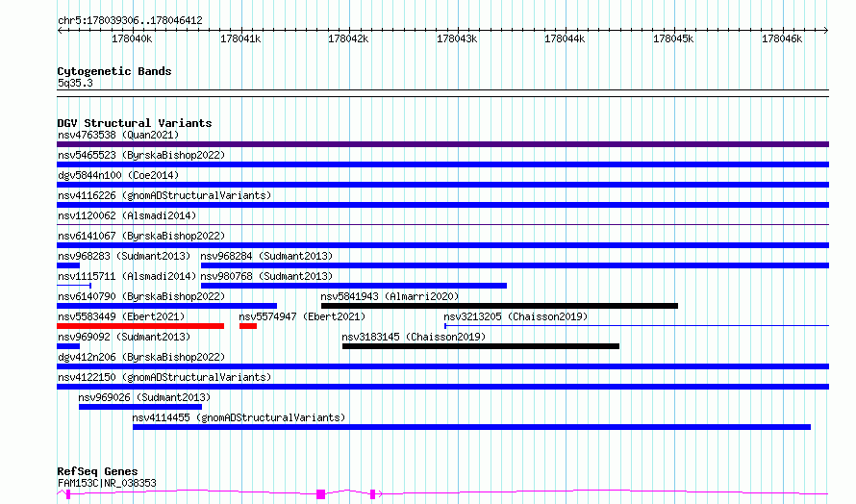The height and width of the screenshot is (504, 856).
Task: Click the blue bar under nsv6140790
Action: [x=167, y=306]
